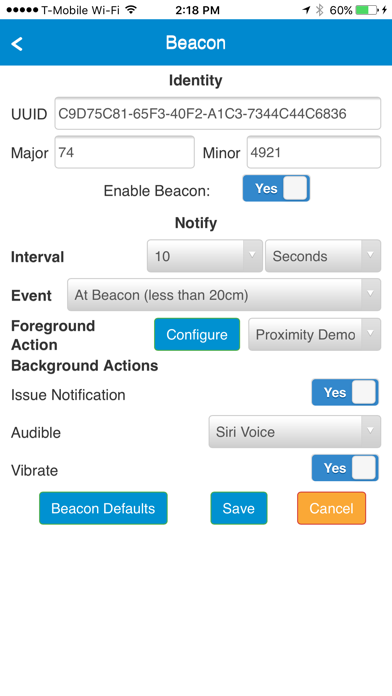Tap the battery icon in the status bar

[x=367, y=10]
